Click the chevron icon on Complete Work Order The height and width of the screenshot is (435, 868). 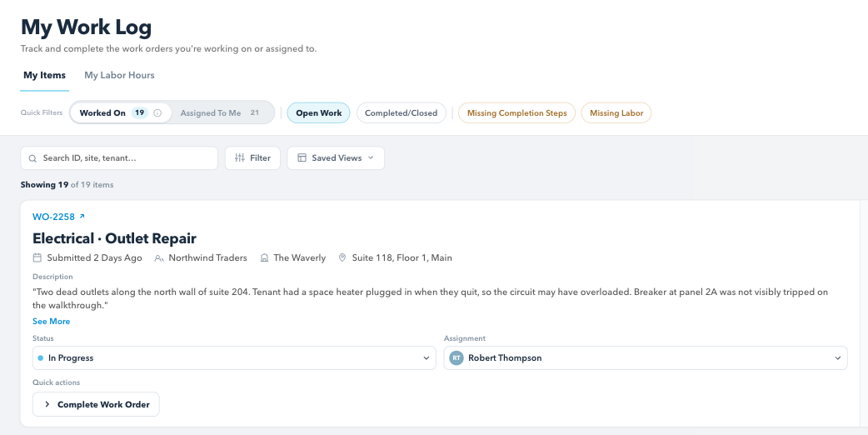(47, 404)
